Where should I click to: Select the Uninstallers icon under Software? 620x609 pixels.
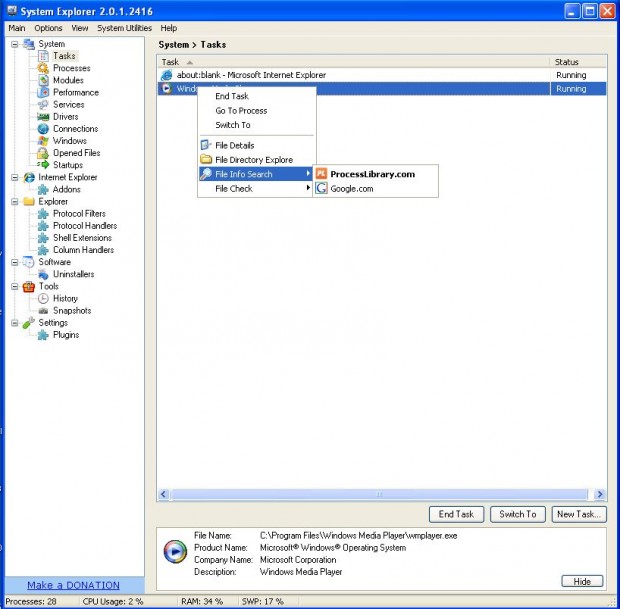43,274
